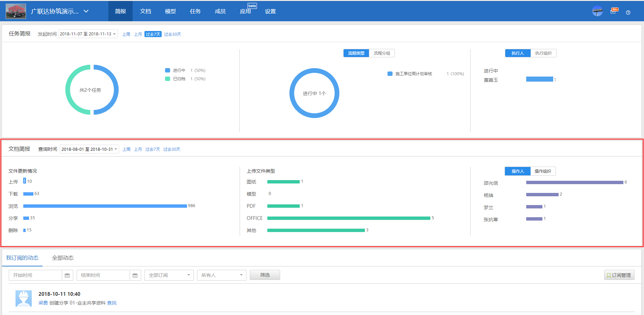Open the 所有人 filter dropdown
644x315 pixels.
point(221,275)
